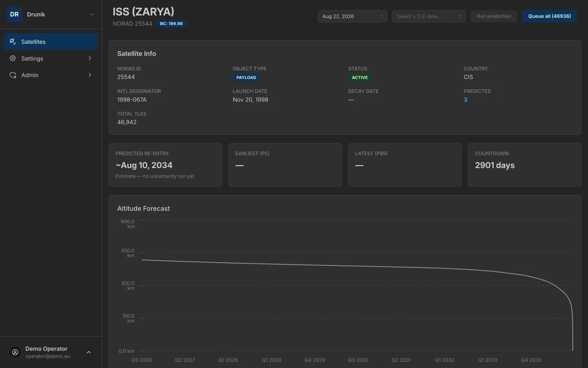Click the ACTIVE status badge
This screenshot has width=588, height=368.
click(x=360, y=78)
